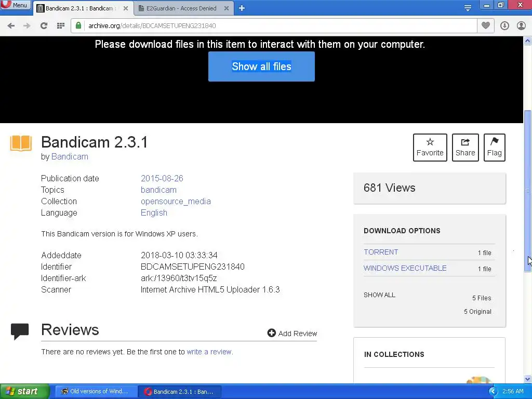Select the ark:/13960/t3tv15q5z value

(x=179, y=278)
